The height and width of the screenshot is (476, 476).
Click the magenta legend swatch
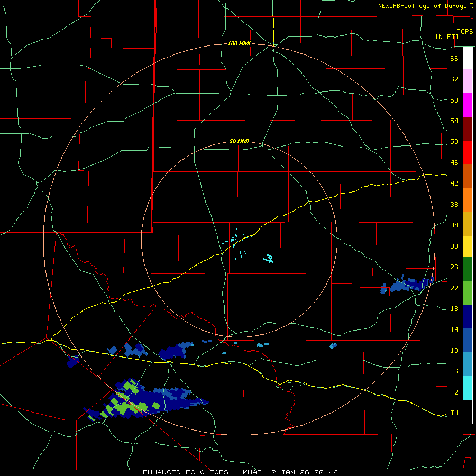pyautogui.click(x=467, y=105)
